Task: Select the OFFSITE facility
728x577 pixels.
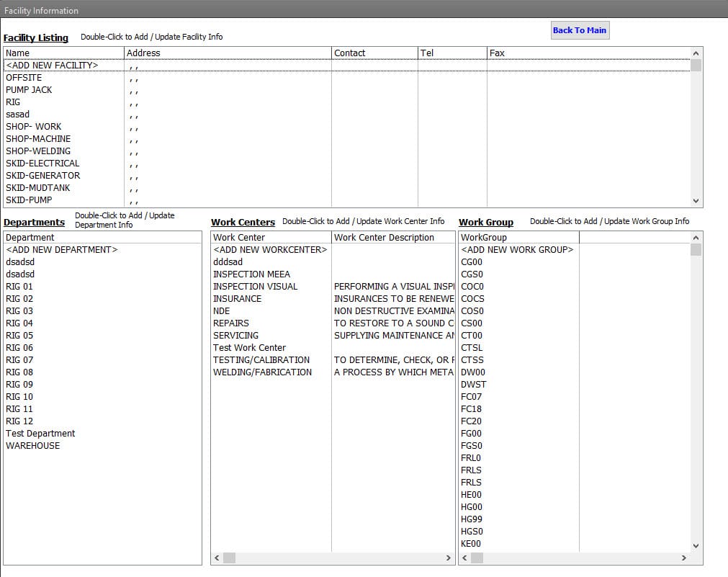Action: [347, 78]
